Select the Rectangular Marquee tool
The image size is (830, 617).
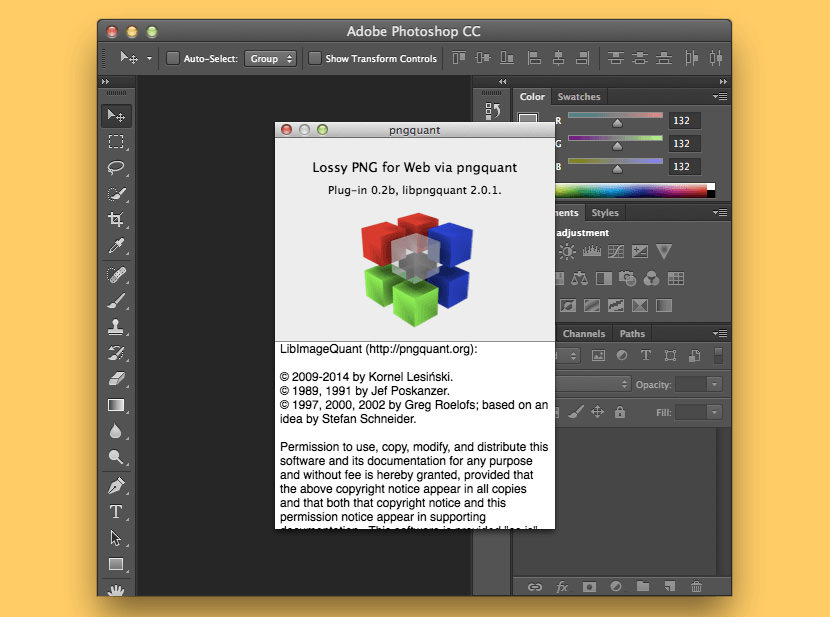pyautogui.click(x=116, y=142)
